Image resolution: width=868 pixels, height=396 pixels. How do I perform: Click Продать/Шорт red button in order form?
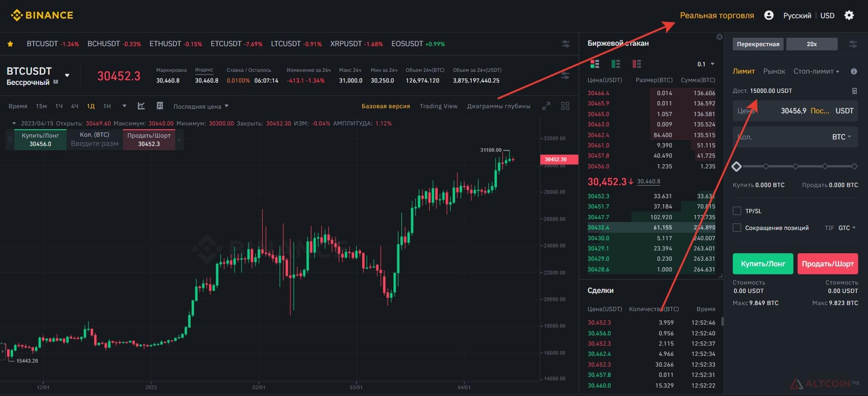(x=828, y=264)
